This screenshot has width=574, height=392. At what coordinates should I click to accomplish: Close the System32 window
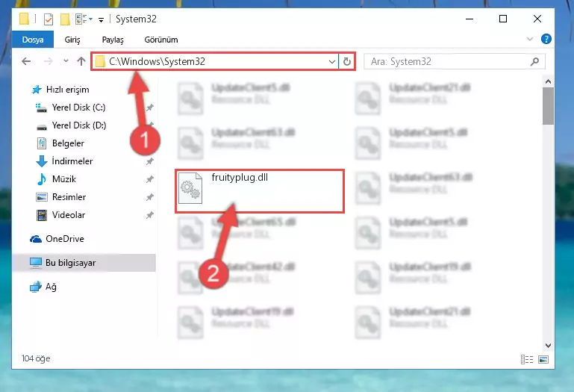pos(537,19)
